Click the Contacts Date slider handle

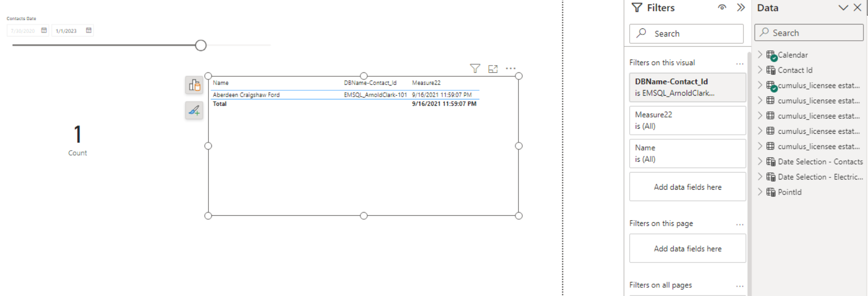(201, 45)
